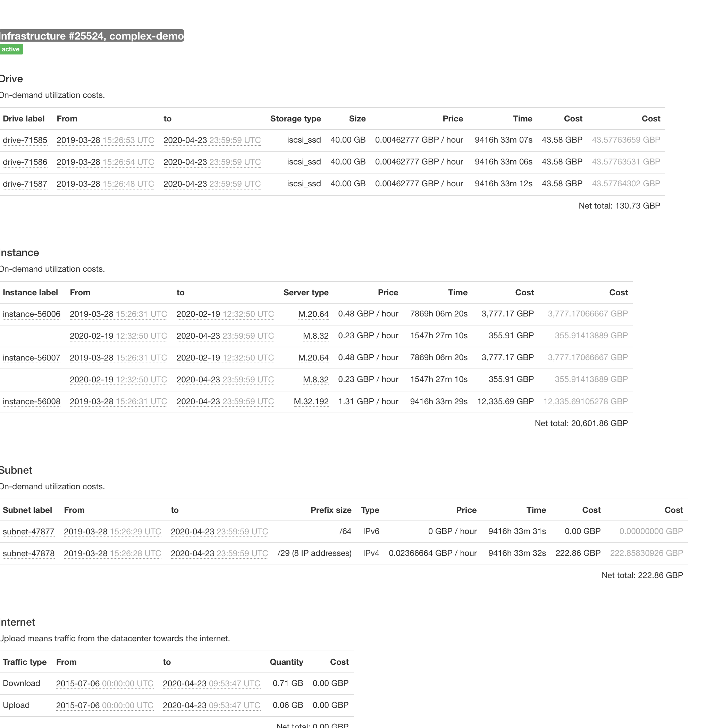
Task: Open the instance-56006 link
Action: point(31,314)
